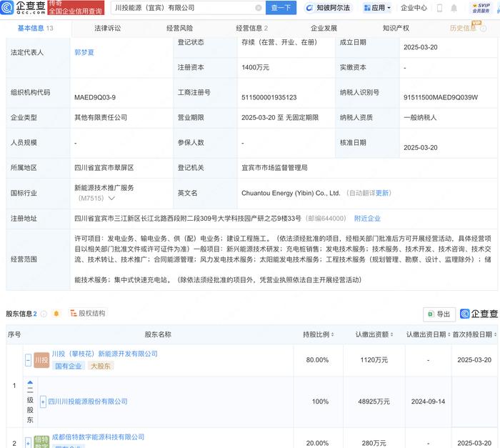Select 宜宾市市场监督管理局 text
The image size is (500, 448).
274,168
